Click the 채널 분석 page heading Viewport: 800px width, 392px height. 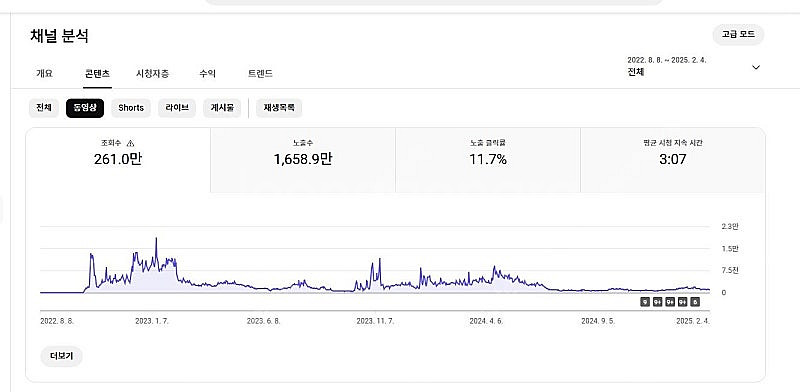tap(60, 36)
